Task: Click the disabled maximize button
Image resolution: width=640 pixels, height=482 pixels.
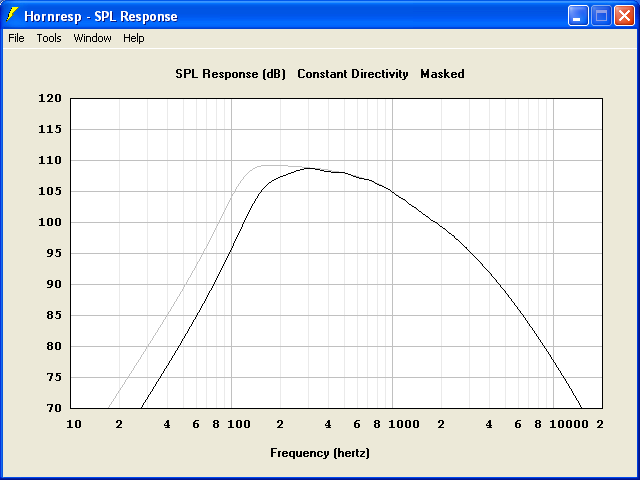Action: (x=601, y=16)
